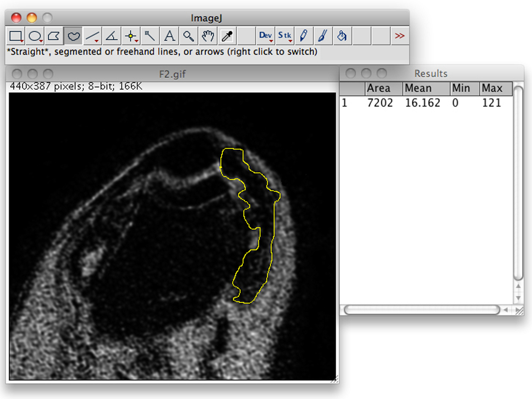Select the Hand scrolling tool
The height and width of the screenshot is (399, 532).
(x=207, y=36)
